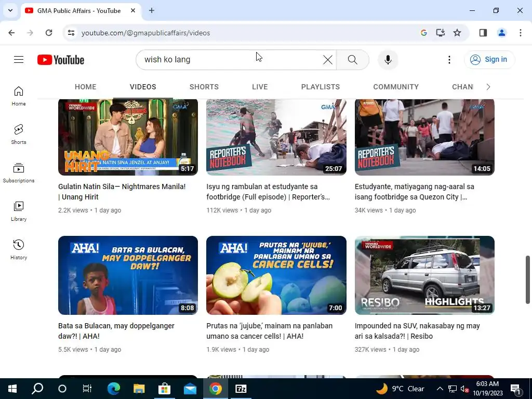
Task: Click the magnifier search button
Action: pos(353,60)
